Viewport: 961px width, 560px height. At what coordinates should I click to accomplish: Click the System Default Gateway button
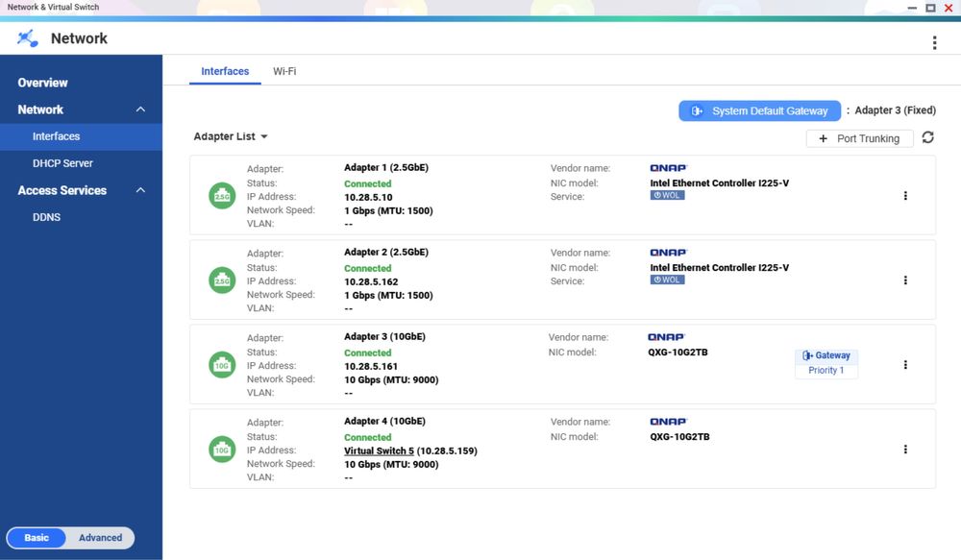pos(760,111)
